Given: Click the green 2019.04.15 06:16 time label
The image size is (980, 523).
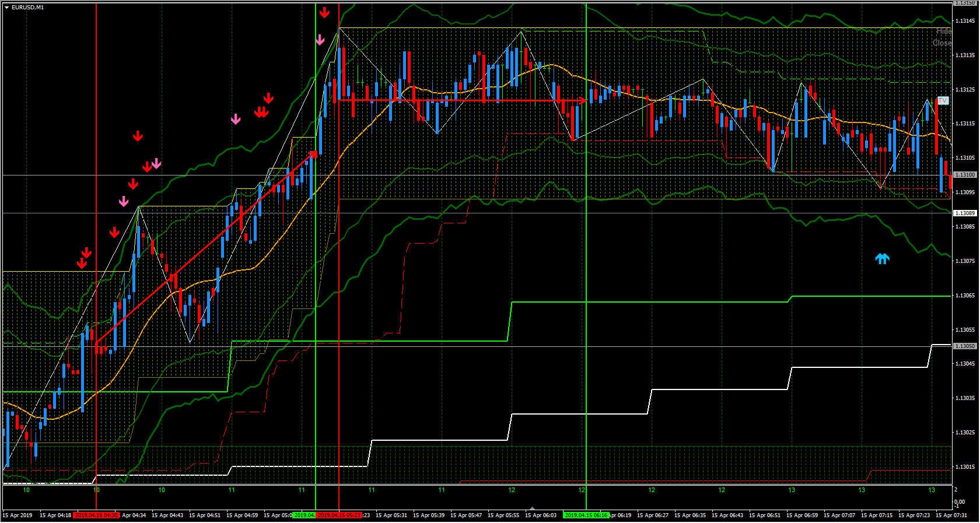Looking at the screenshot, I should [x=586, y=515].
